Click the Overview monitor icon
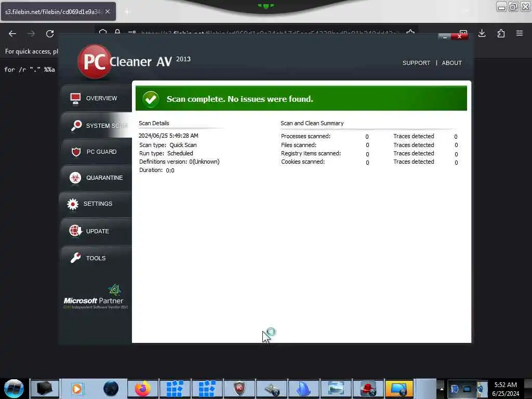This screenshot has width=532, height=399. click(x=75, y=98)
